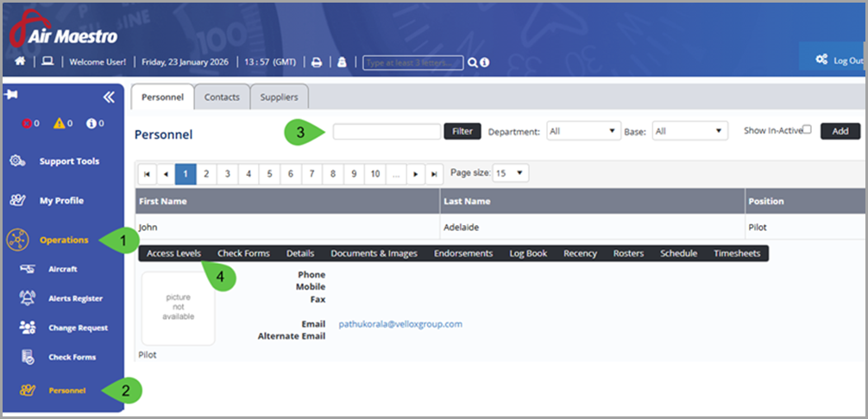Image resolution: width=868 pixels, height=419 pixels.
Task: Expand the Page size dropdown
Action: coord(510,173)
